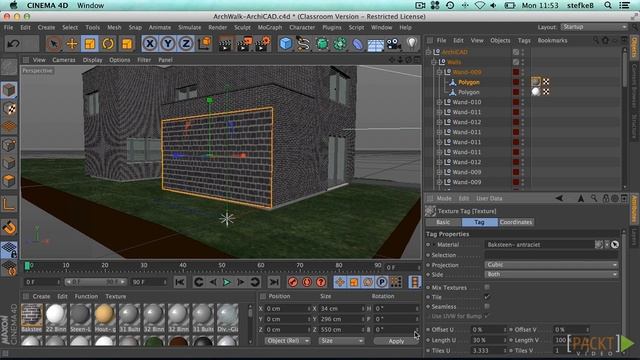Click the Apply button

click(396, 341)
